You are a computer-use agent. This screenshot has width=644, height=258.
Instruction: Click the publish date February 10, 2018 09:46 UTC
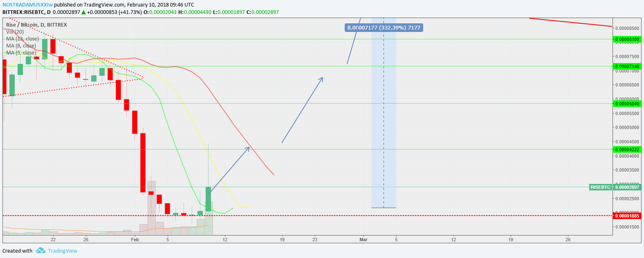tap(161, 5)
